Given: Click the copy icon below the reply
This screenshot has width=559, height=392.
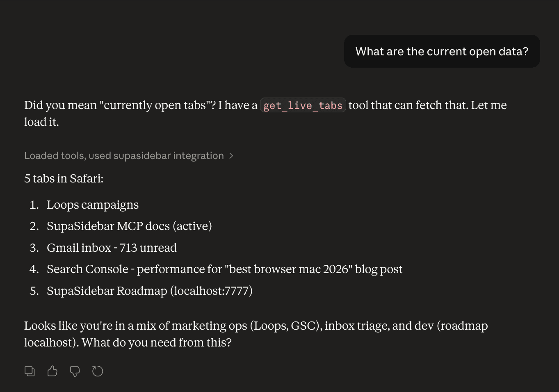Looking at the screenshot, I should click(x=30, y=371).
